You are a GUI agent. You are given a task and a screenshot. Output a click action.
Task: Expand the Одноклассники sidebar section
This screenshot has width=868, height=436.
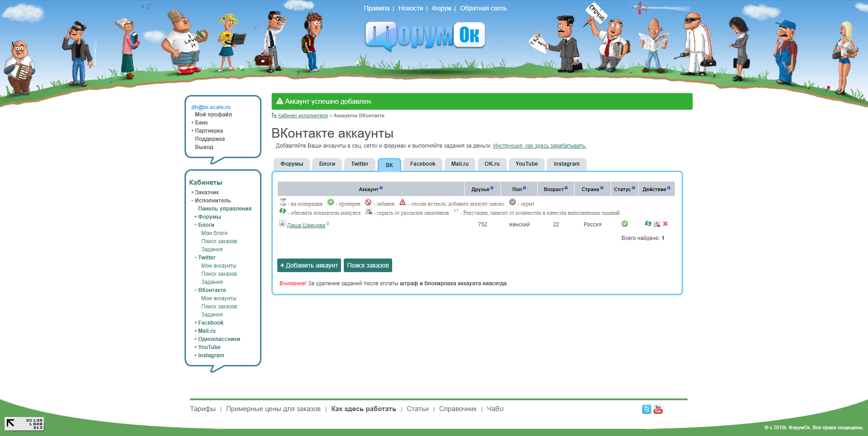195,339
